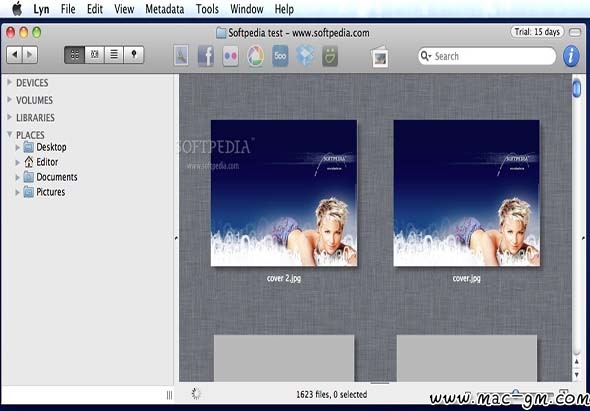
Task: Share to Facebook via toolbar icon
Action: pyautogui.click(x=206, y=56)
